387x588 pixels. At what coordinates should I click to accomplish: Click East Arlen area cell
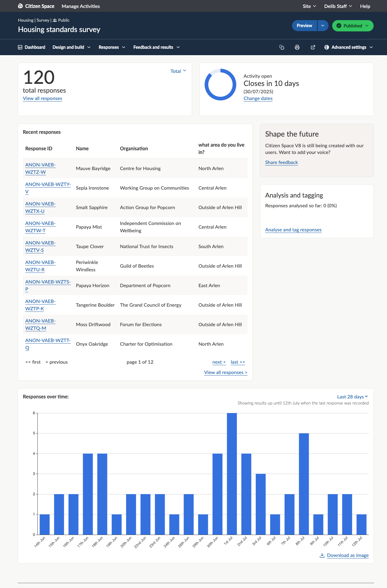tap(209, 285)
